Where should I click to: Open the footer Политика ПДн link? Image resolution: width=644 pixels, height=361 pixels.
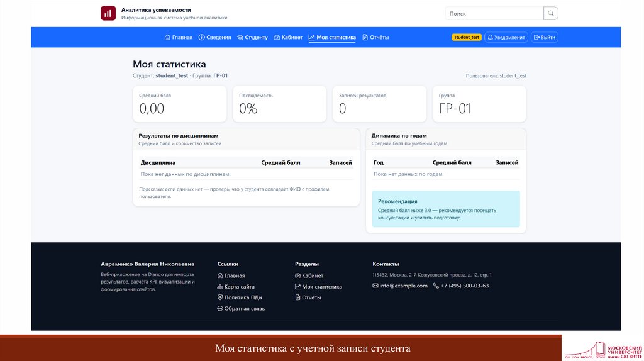coord(240,297)
